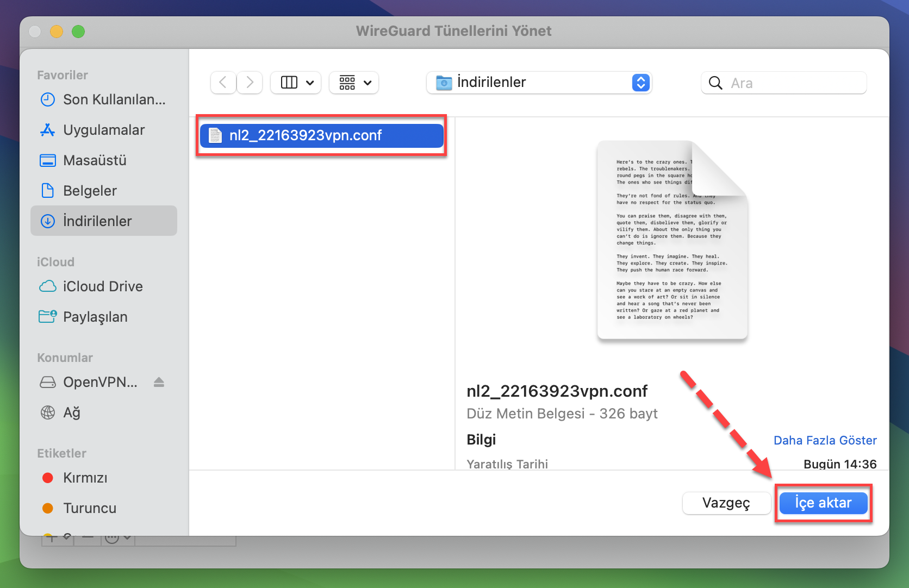Click the Daha Fazla Göster link
909x588 pixels.
(825, 440)
